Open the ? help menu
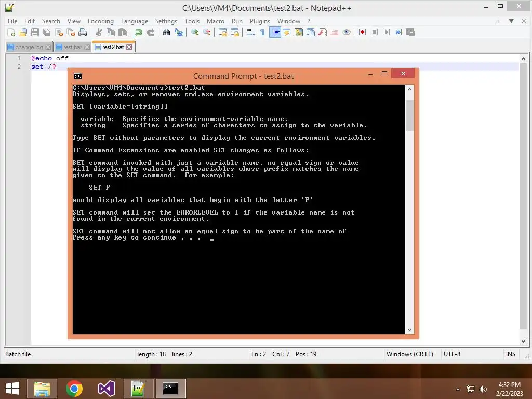This screenshot has height=399, width=532. point(309,21)
